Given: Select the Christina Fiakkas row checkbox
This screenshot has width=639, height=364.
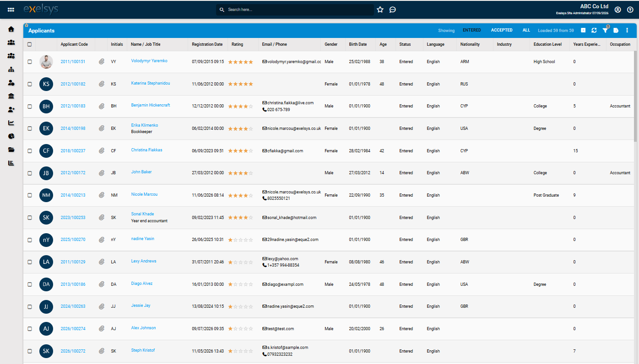Looking at the screenshot, I should [x=30, y=151].
